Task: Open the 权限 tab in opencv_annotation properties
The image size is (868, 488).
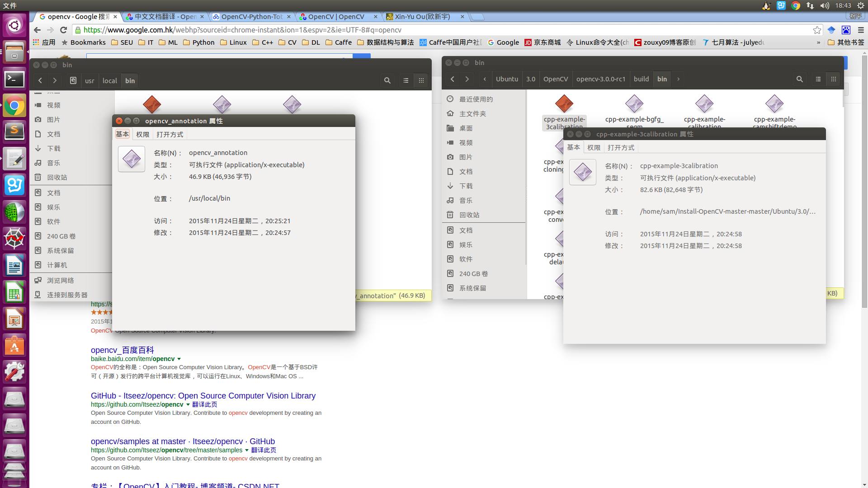Action: click(142, 135)
